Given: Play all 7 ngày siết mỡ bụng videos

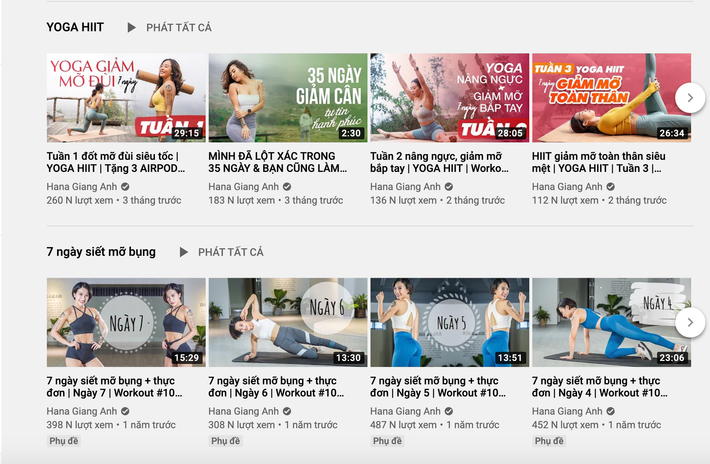Looking at the screenshot, I should 231,252.
